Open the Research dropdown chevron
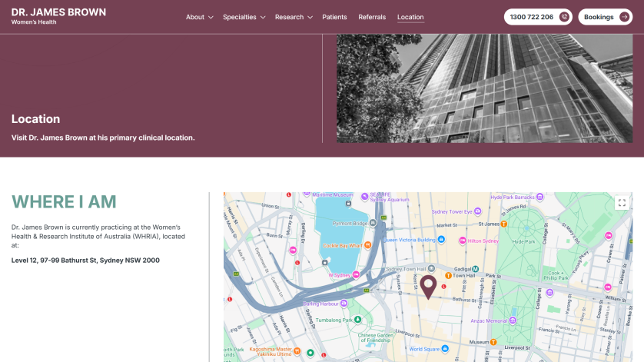The image size is (644, 362). click(310, 17)
